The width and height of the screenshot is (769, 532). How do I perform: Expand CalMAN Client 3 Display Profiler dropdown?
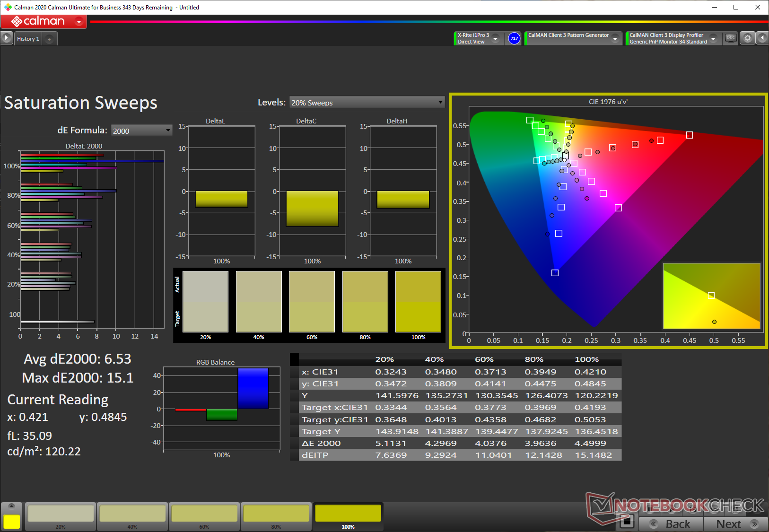(713, 38)
